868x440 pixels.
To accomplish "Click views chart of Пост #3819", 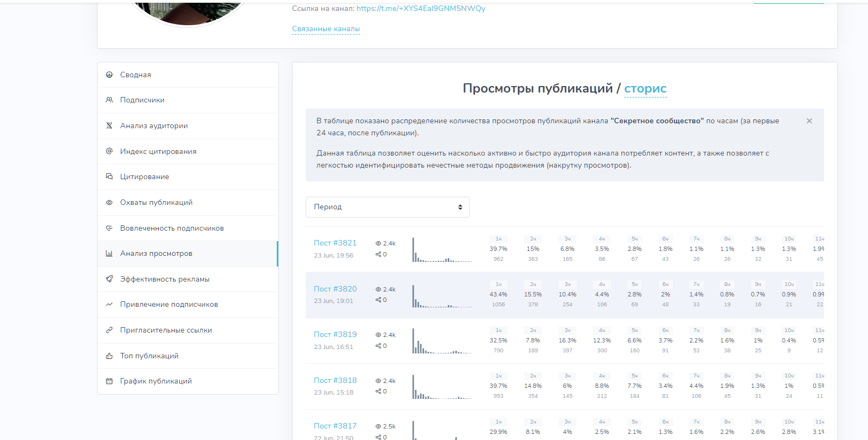I will click(442, 341).
